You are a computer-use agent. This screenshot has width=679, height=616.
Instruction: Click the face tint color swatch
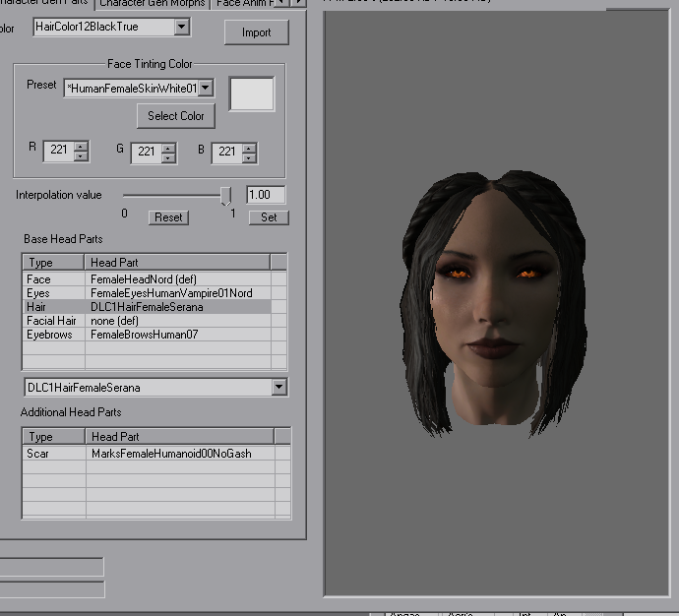[x=252, y=93]
